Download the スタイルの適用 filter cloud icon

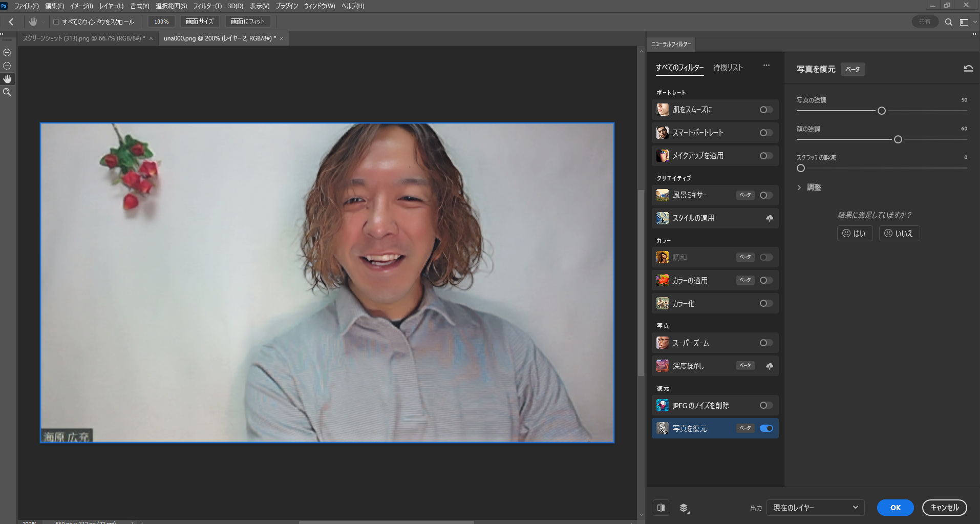point(769,218)
